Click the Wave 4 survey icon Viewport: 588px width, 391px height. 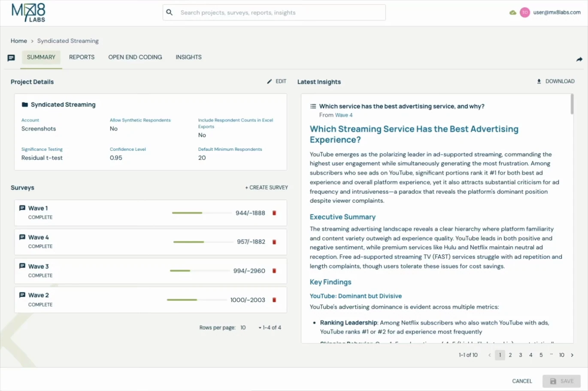[x=22, y=237]
